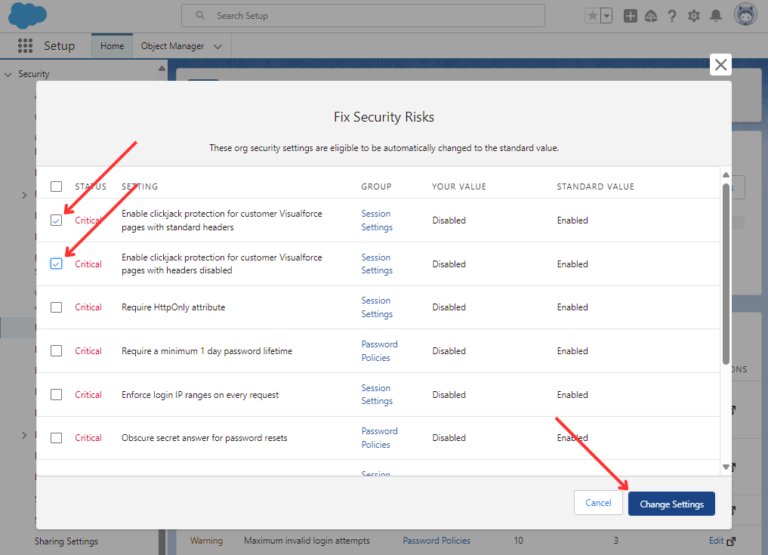Click the sidebar scroll up arrow
Screen dimensions: 768x555
(x=162, y=69)
